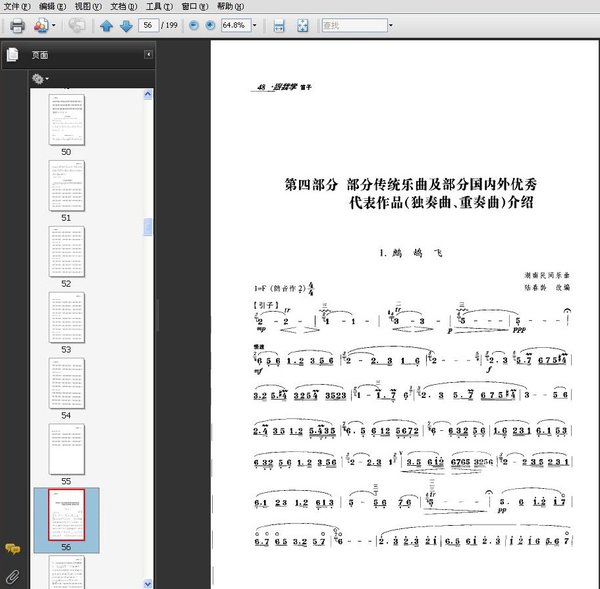Click the page number field showing 56
Viewport: 600px width, 589px height.
[148, 25]
